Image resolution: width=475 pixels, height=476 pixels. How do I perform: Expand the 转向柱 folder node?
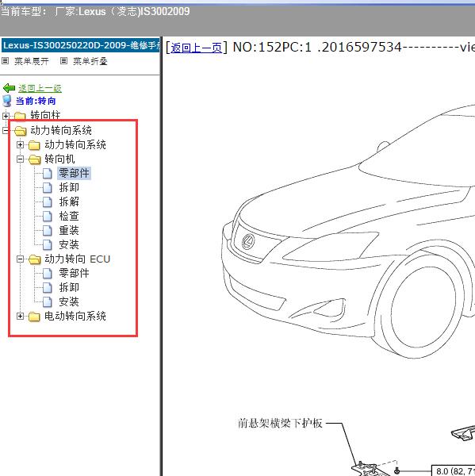point(6,116)
